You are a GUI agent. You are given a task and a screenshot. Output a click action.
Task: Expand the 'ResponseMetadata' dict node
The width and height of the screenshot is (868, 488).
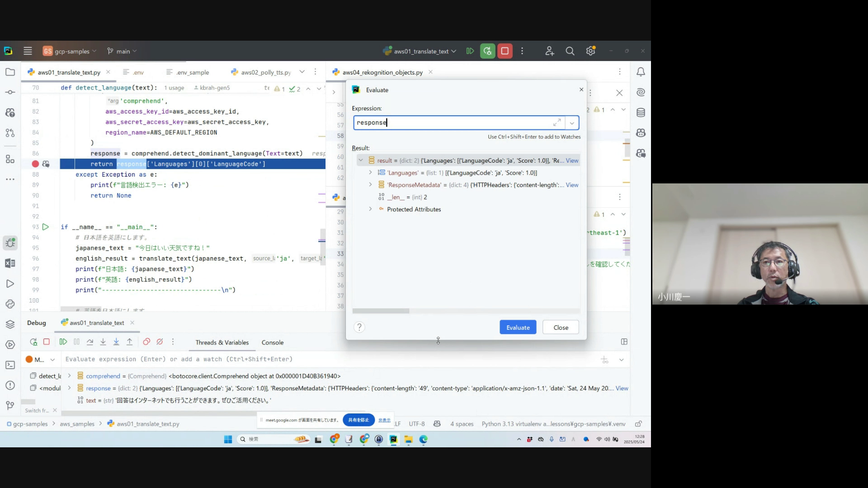tap(370, 185)
